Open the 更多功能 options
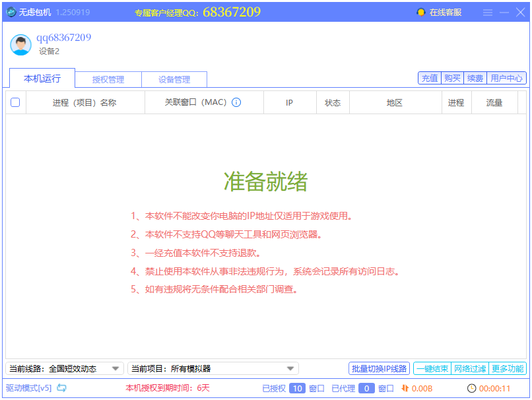This screenshot has width=532, height=400. click(504, 368)
